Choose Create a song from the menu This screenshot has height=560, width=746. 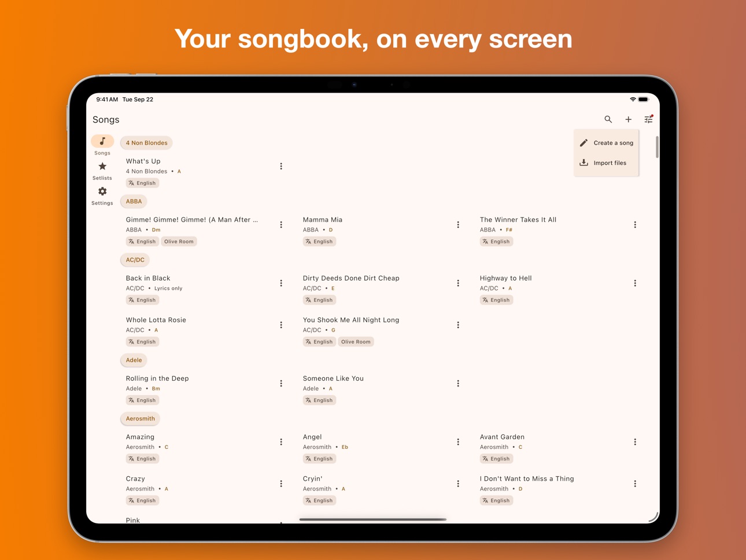tap(607, 143)
